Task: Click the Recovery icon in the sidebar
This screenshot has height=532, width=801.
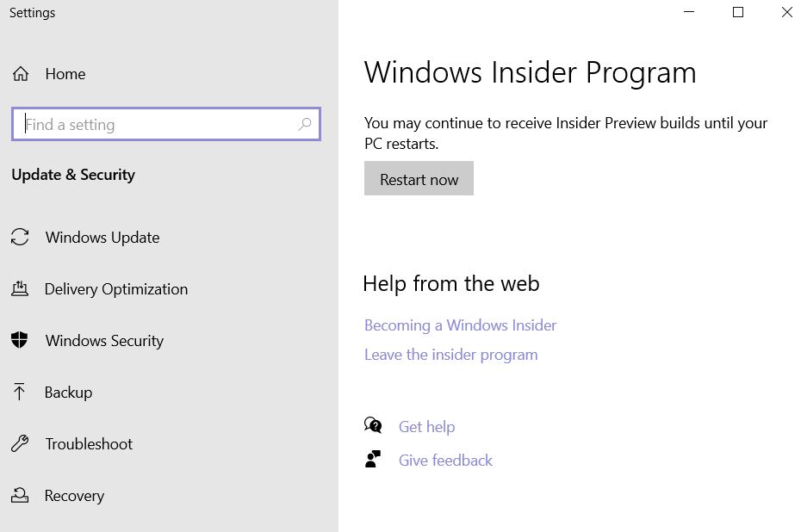Action: pyautogui.click(x=20, y=495)
